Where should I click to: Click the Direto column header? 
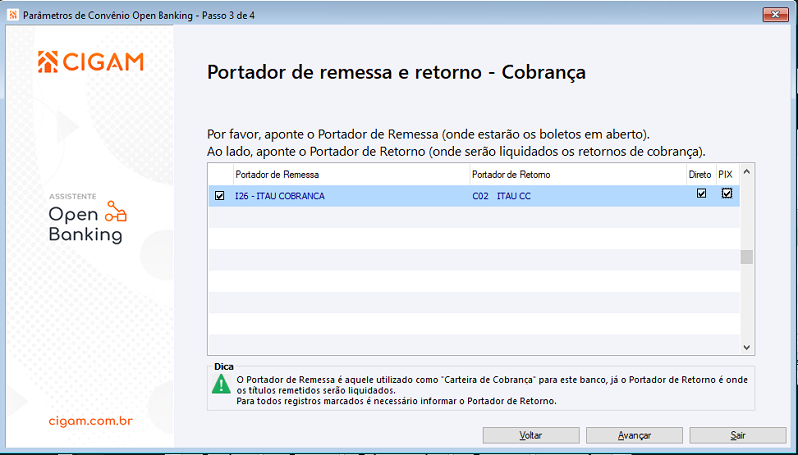700,175
